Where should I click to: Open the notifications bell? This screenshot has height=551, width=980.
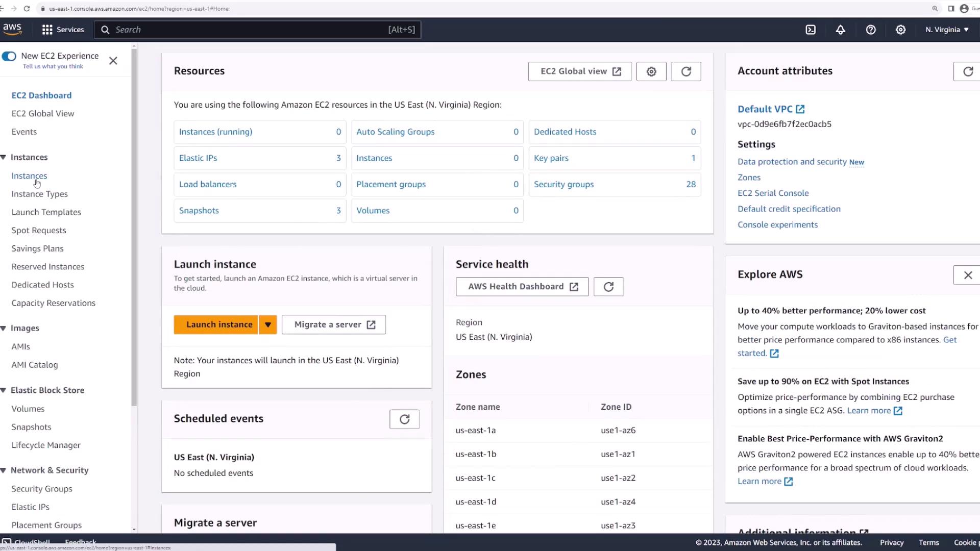pyautogui.click(x=840, y=30)
